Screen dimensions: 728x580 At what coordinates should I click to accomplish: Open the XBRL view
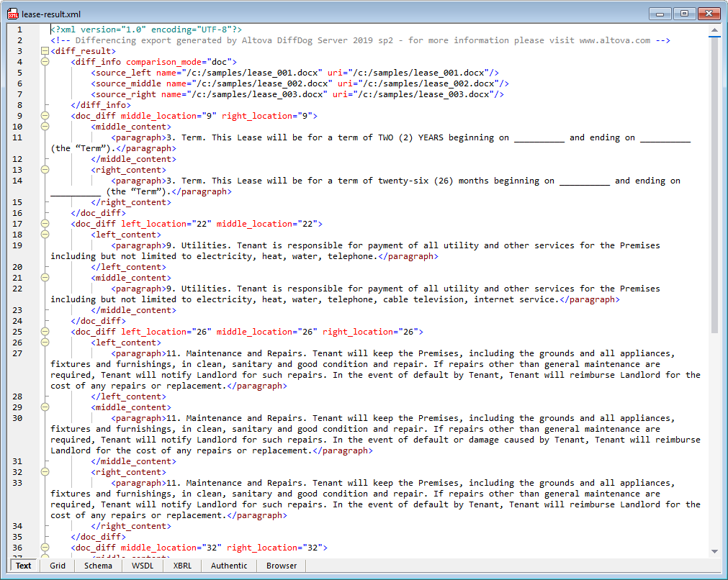(x=181, y=566)
